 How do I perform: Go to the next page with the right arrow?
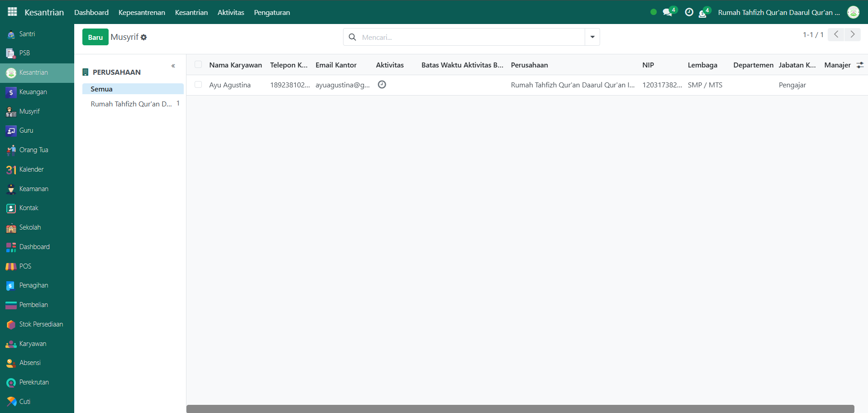[853, 34]
